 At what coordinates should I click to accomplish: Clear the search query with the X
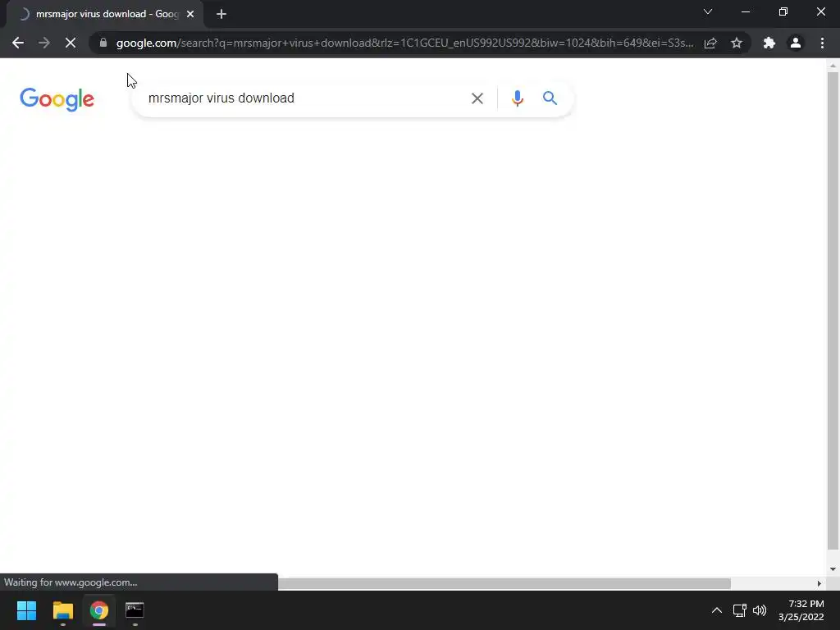[x=477, y=98]
